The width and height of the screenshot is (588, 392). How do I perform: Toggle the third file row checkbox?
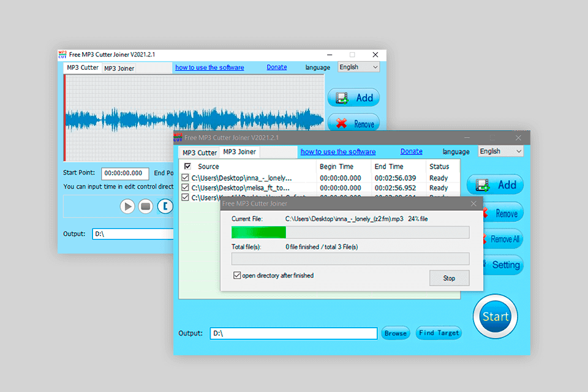pyautogui.click(x=185, y=197)
